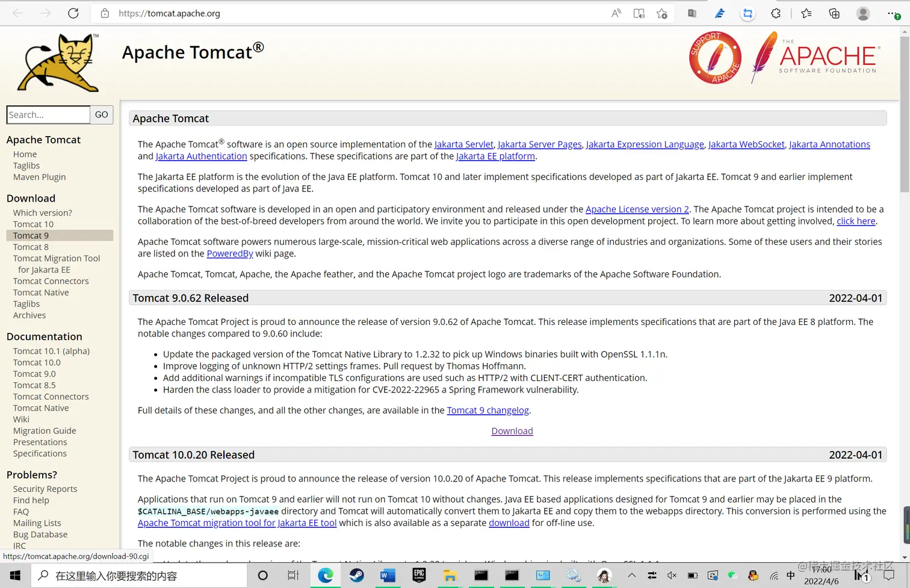Open the notification center icon
The height and width of the screenshot is (588, 910).
[x=889, y=576]
